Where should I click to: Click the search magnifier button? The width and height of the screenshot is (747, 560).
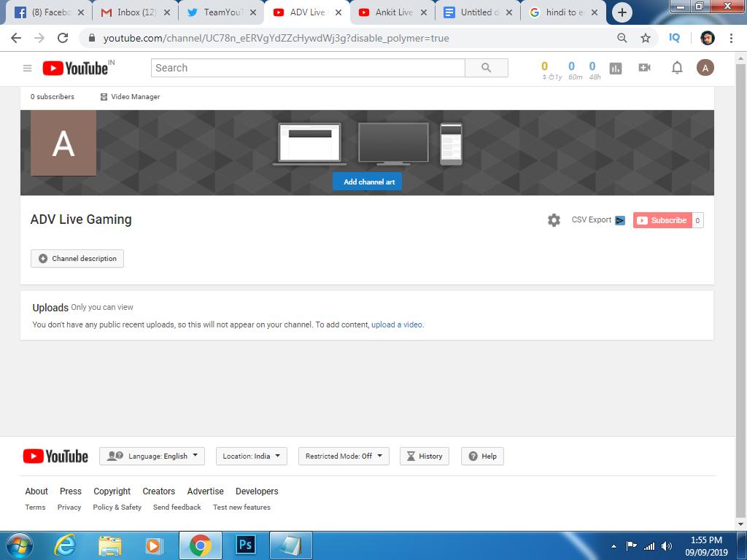pyautogui.click(x=487, y=68)
